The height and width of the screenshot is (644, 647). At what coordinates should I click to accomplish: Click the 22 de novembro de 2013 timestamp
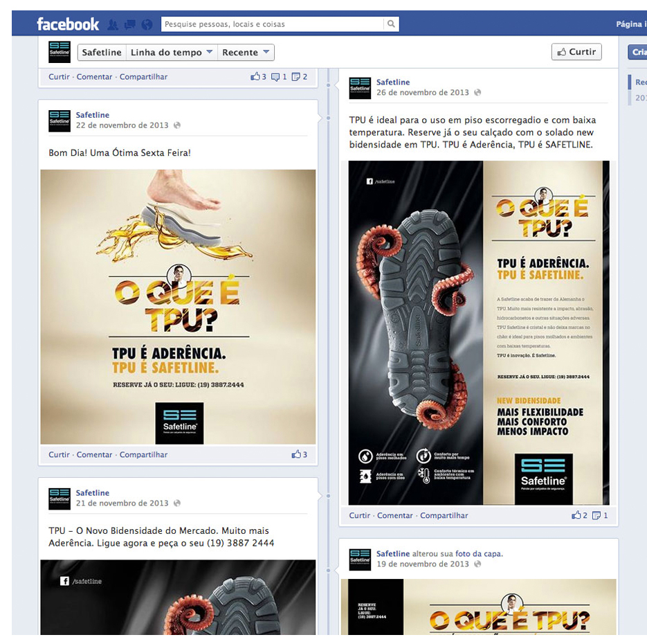(x=122, y=125)
